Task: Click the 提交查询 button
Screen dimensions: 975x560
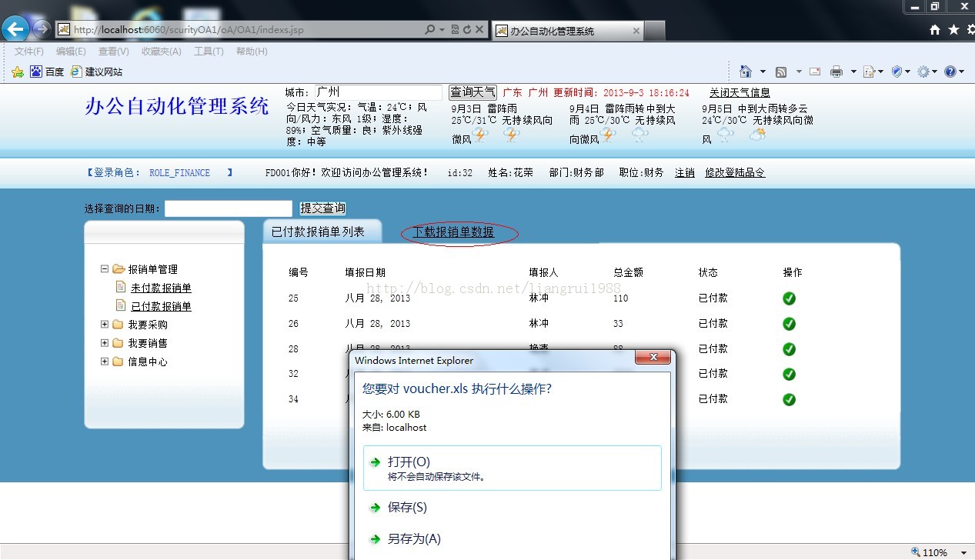Action: tap(322, 207)
